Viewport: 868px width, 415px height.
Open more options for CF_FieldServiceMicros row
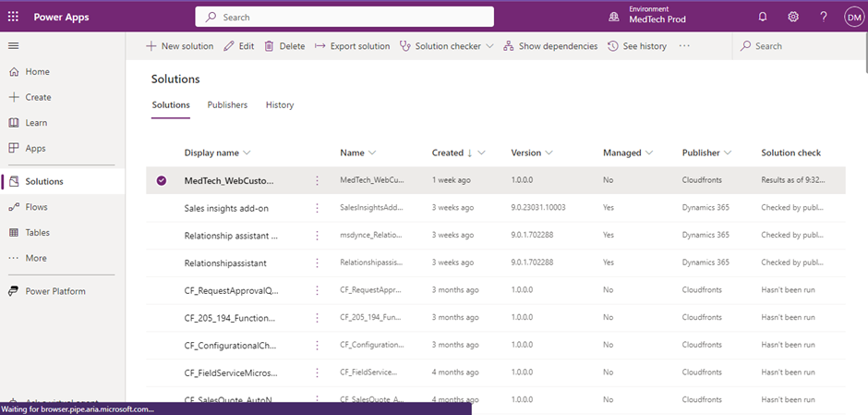[318, 372]
